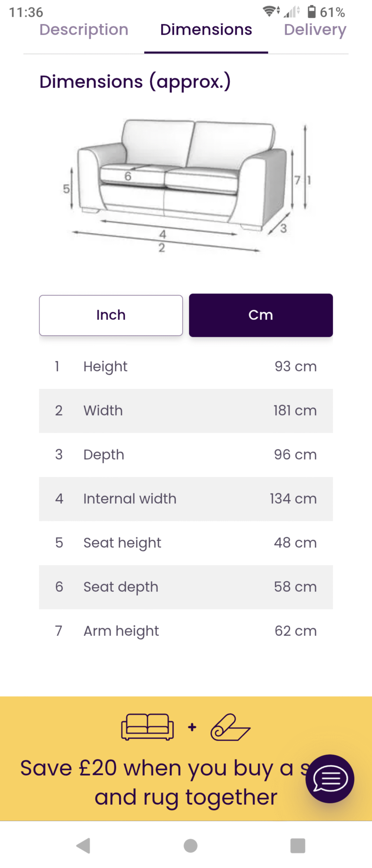Select the Width 181 cm row
The height and width of the screenshot is (868, 372).
point(186,411)
